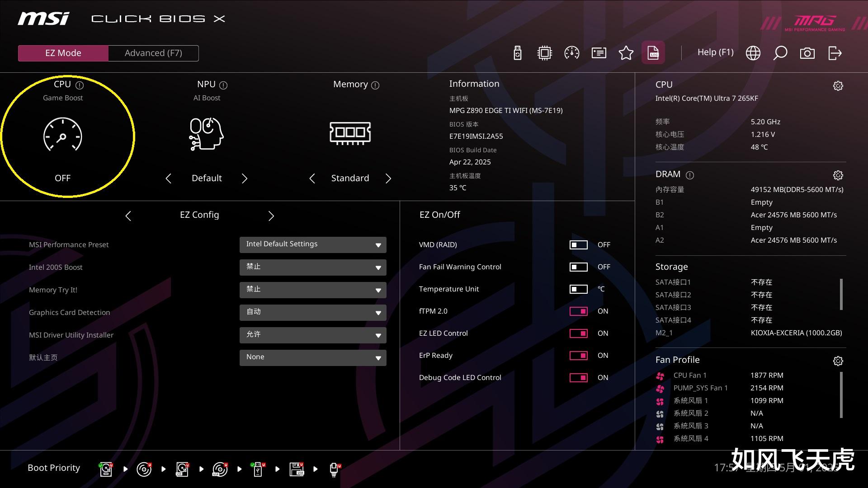Open MSI Performance Preset dropdown
Viewport: 868px width, 488px height.
(313, 245)
